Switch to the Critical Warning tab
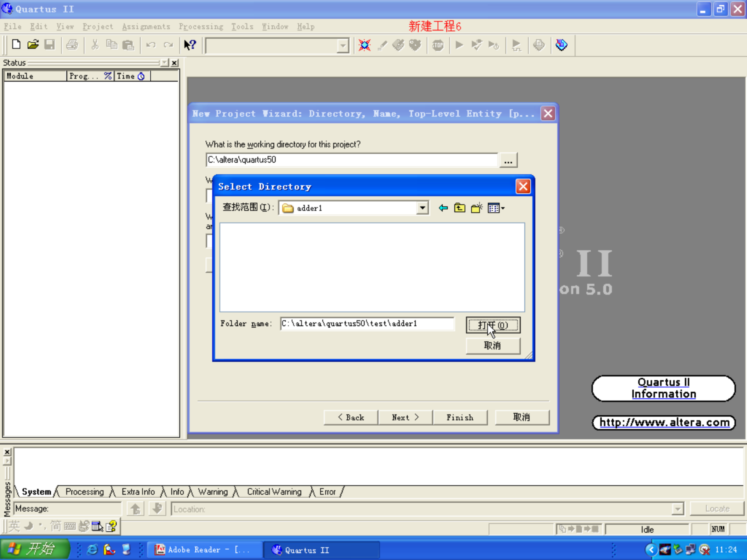Viewport: 747px width, 560px height. pyautogui.click(x=274, y=492)
